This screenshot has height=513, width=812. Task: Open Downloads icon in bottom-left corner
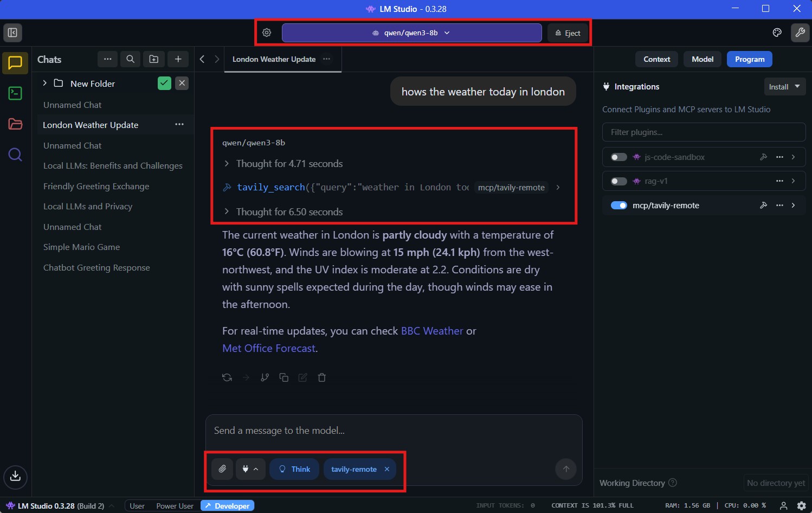tap(15, 476)
